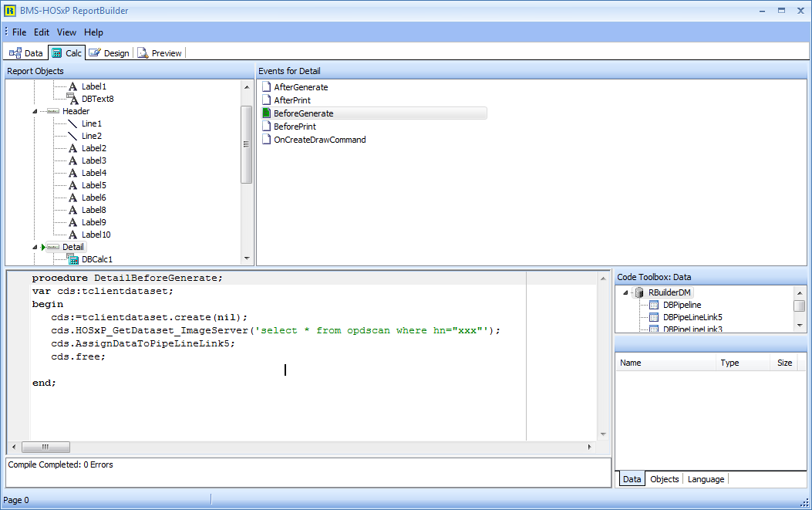Select the Code Toolbox Data tab
Screen dimensions: 812x510
coord(632,479)
